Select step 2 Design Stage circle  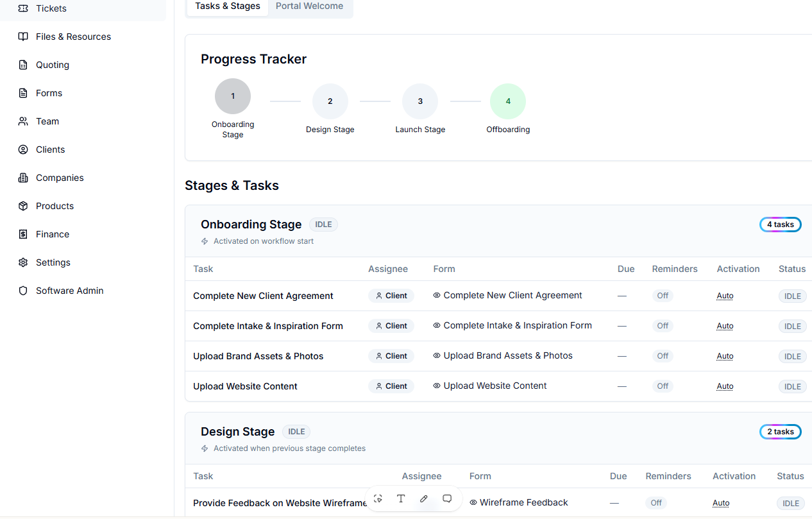click(330, 101)
